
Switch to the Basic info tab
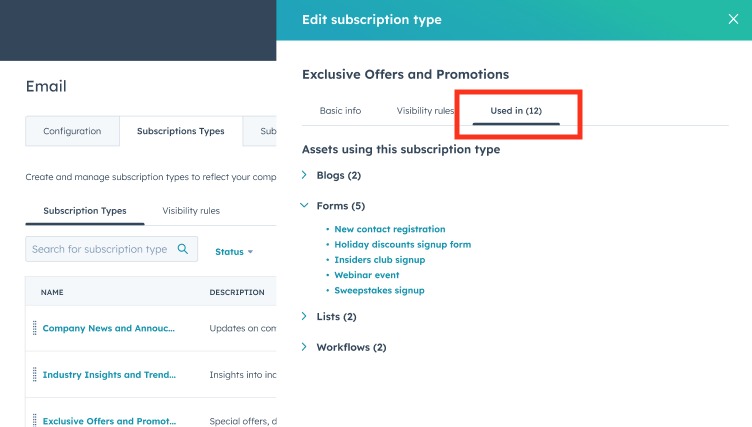pyautogui.click(x=340, y=111)
